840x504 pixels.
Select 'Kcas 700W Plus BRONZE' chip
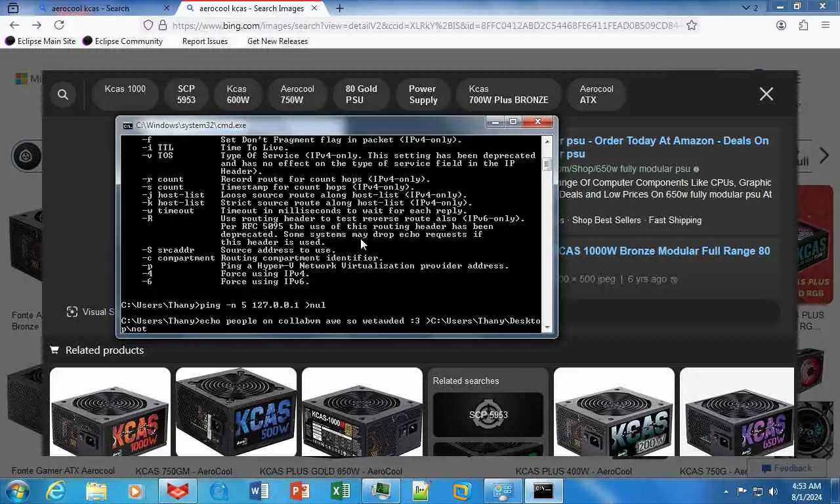pos(509,94)
